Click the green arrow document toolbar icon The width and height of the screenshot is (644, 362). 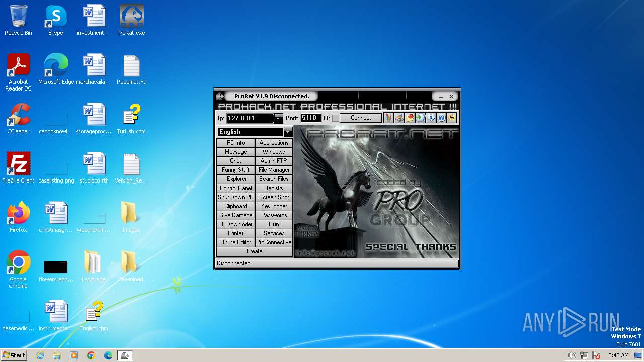[x=420, y=118]
